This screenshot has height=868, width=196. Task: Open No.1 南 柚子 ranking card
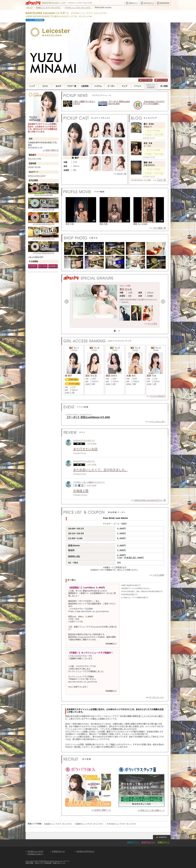pos(73,370)
